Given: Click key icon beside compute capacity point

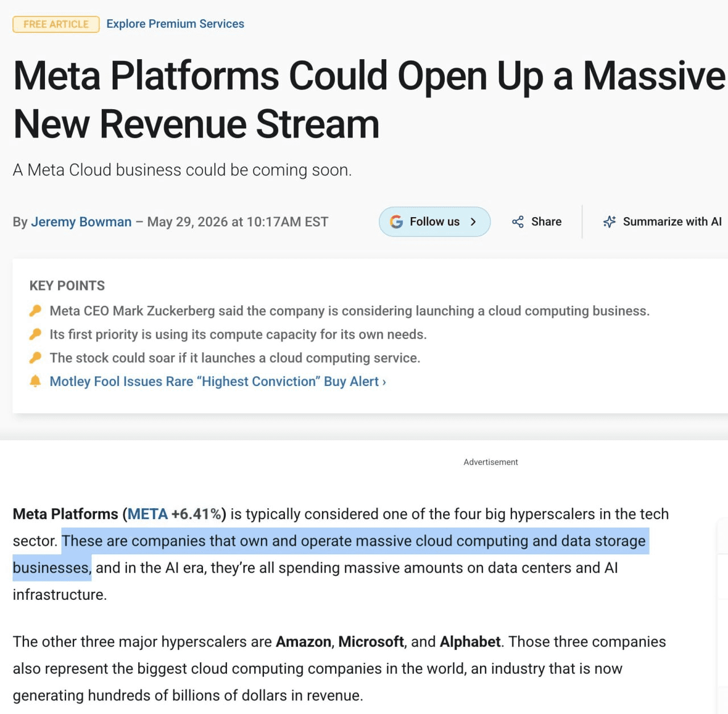Looking at the screenshot, I should click(x=35, y=334).
